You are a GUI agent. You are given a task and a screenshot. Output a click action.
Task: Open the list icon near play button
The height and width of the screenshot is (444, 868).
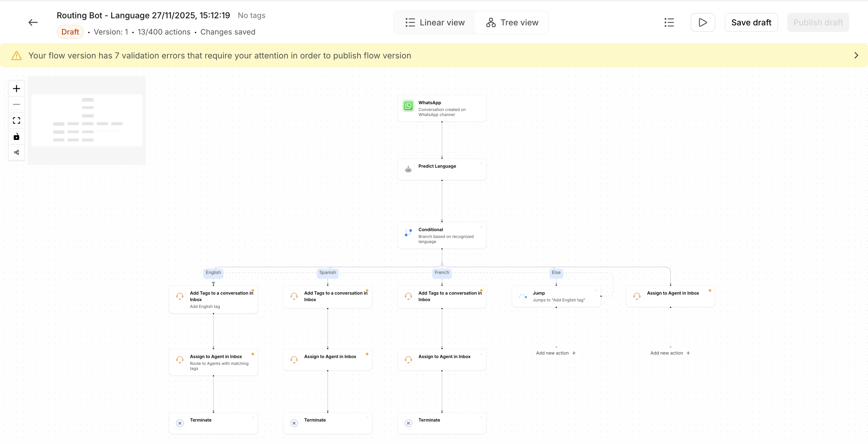tap(669, 22)
